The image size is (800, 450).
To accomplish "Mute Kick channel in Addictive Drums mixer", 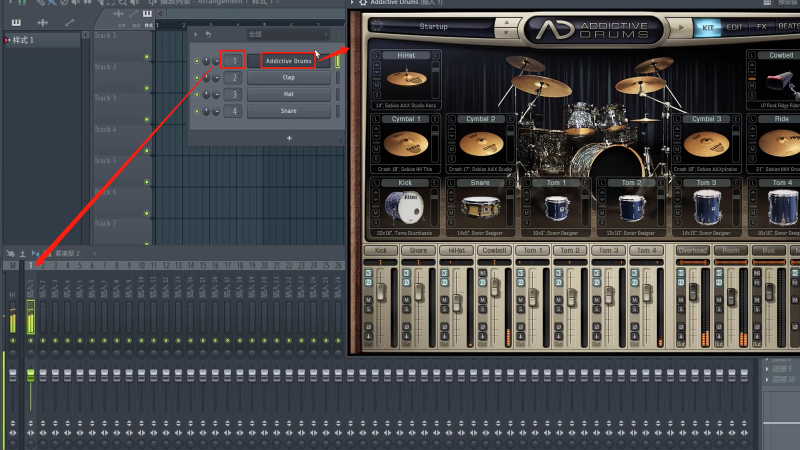I will (368, 300).
